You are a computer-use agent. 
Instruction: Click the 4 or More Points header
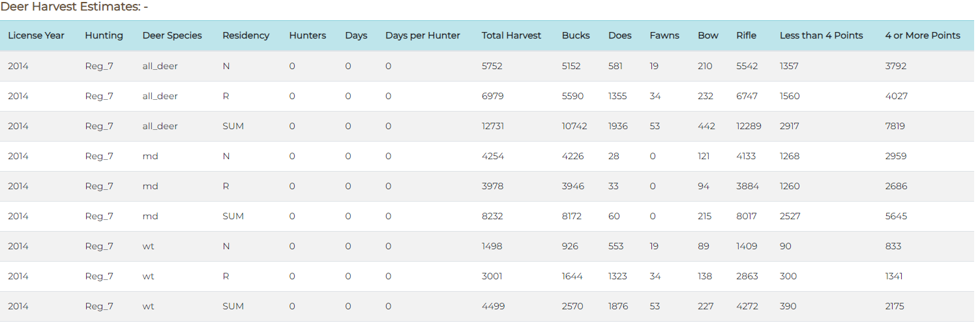923,35
